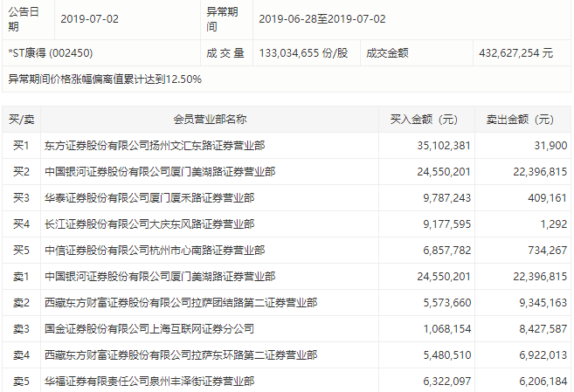The width and height of the screenshot is (574, 392).
Task: Select the 异常期间价格涨幅偏离值累计达到12.50% line
Action: click(105, 79)
